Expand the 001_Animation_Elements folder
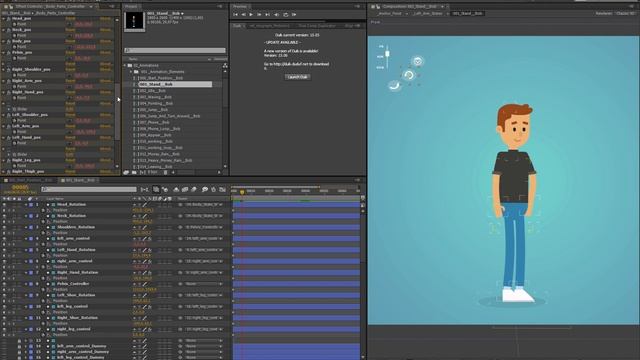 click(x=131, y=72)
